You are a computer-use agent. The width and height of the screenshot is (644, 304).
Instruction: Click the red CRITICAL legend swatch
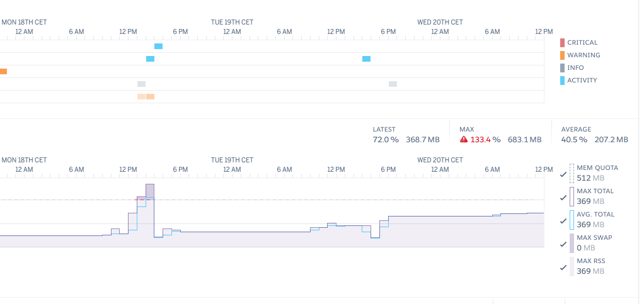coord(562,43)
